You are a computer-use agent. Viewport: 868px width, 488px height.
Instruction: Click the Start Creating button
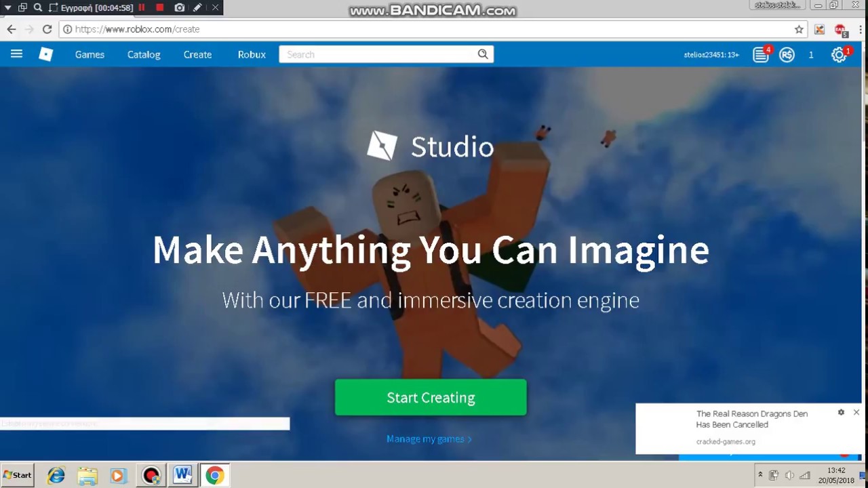tap(431, 397)
